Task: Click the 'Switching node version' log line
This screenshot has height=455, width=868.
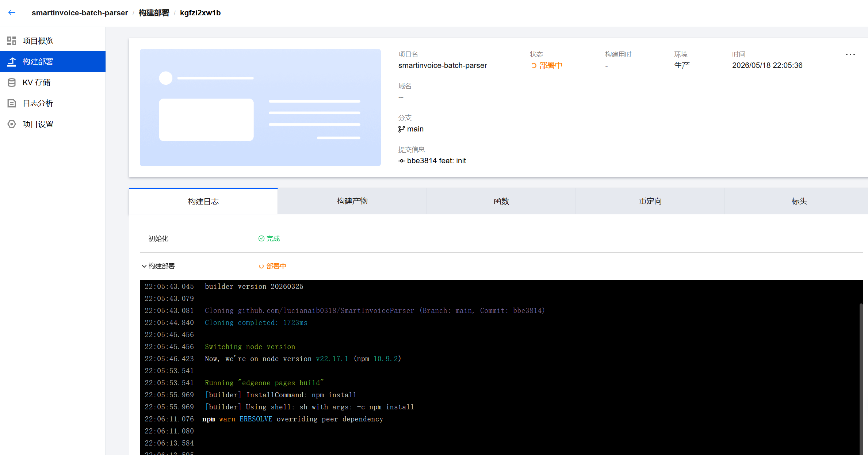Action: click(x=250, y=347)
